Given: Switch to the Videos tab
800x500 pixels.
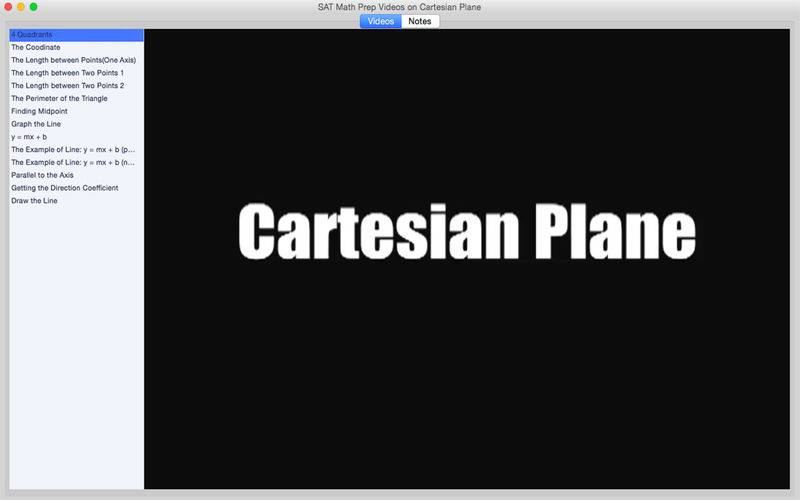Looking at the screenshot, I should (x=381, y=21).
